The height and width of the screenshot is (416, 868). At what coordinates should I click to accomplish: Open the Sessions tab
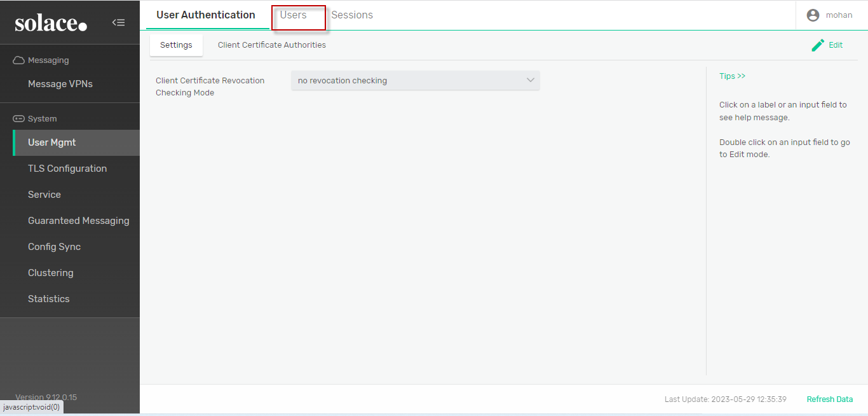[352, 15]
